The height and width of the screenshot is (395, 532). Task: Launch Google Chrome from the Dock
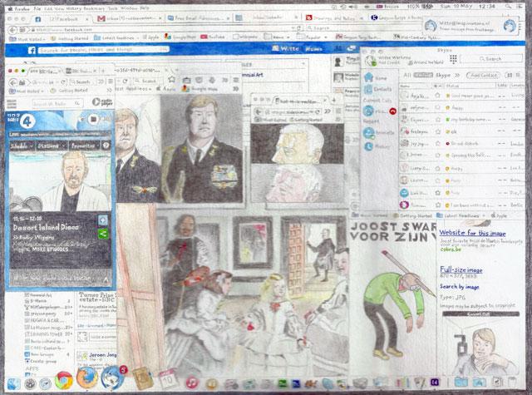coord(63,381)
